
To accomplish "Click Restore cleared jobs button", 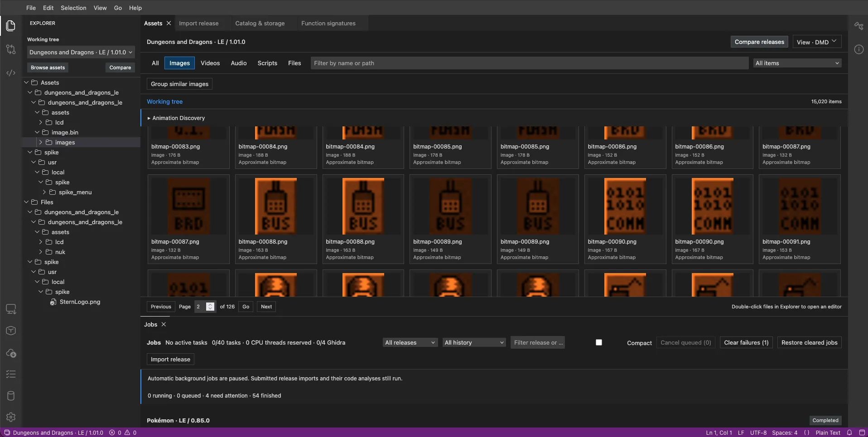I will coord(809,342).
